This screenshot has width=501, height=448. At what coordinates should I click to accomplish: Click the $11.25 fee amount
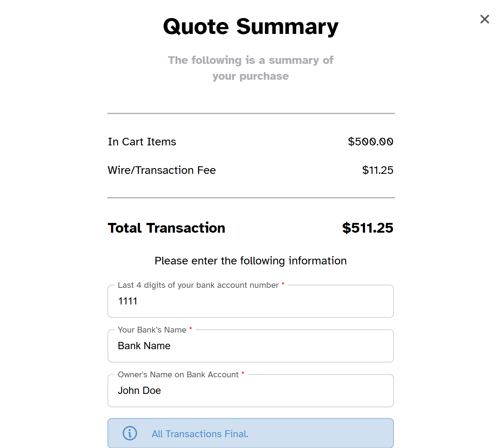click(x=378, y=170)
